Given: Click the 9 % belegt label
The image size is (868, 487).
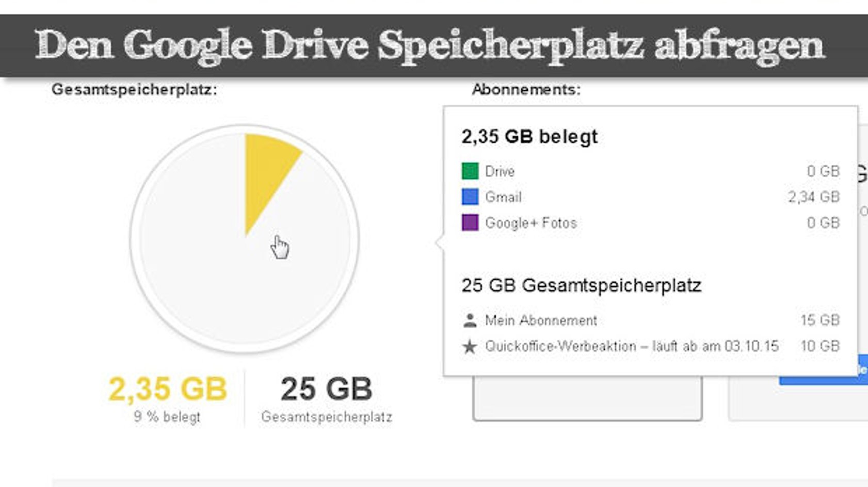Looking at the screenshot, I should (x=167, y=417).
